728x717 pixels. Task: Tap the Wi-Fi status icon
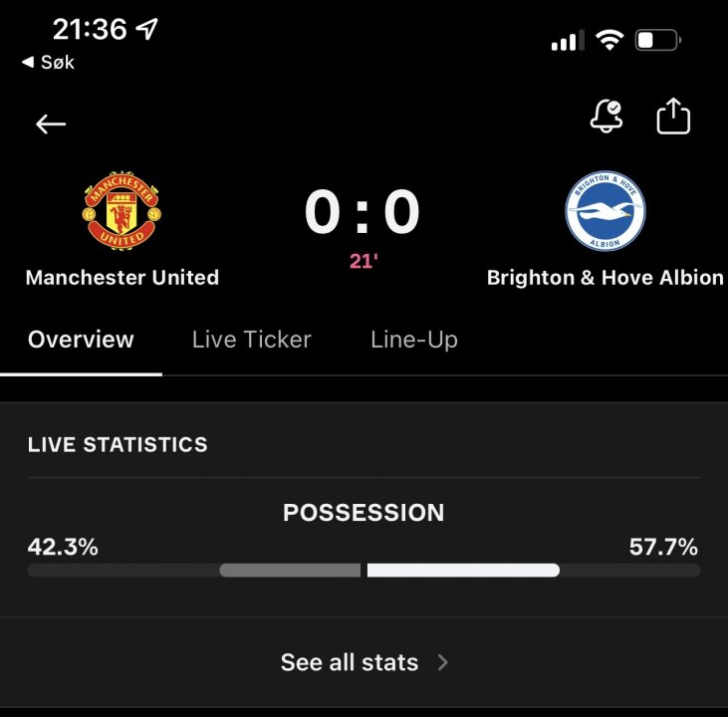coord(608,41)
